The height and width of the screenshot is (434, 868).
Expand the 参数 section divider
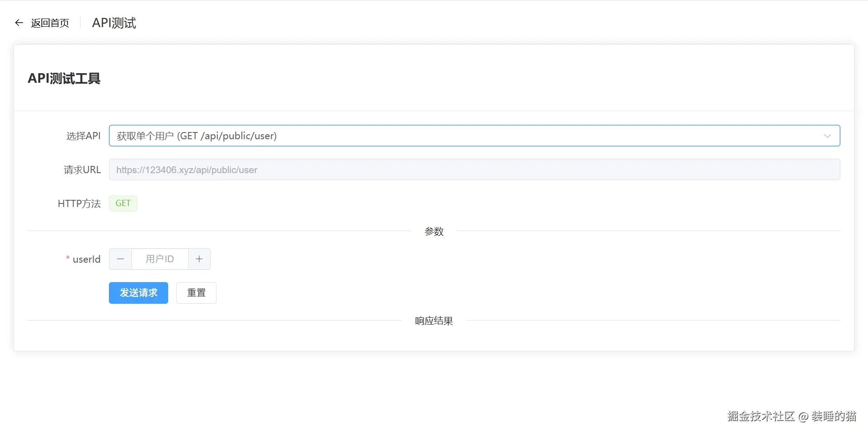(434, 231)
